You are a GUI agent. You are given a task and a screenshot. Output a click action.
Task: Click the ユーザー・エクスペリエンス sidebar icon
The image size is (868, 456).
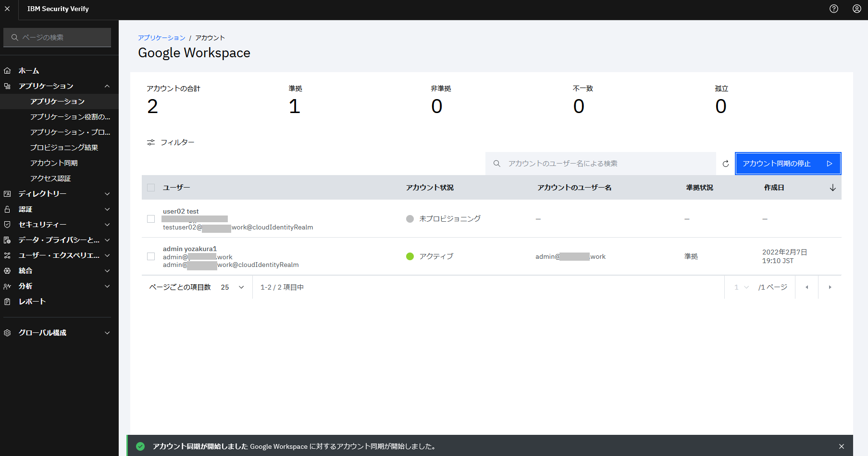pyautogui.click(x=7, y=255)
